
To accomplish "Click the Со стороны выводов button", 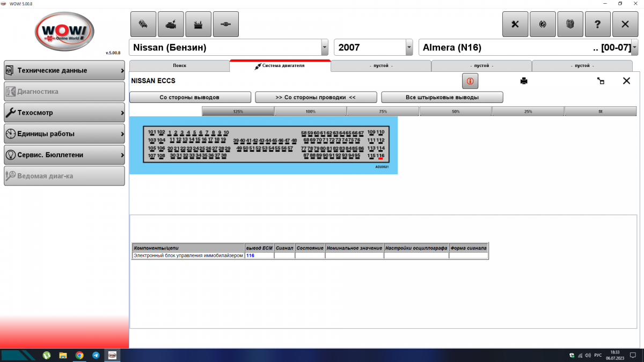I will (x=190, y=98).
